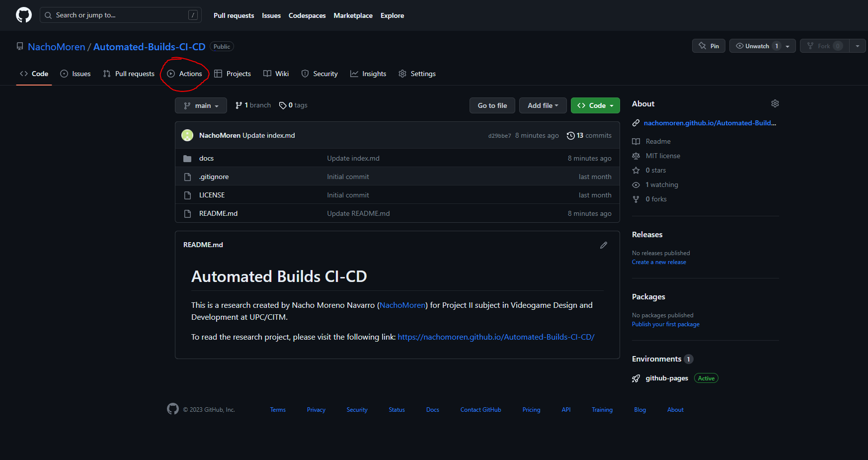Open the Wiki tab

click(x=276, y=74)
